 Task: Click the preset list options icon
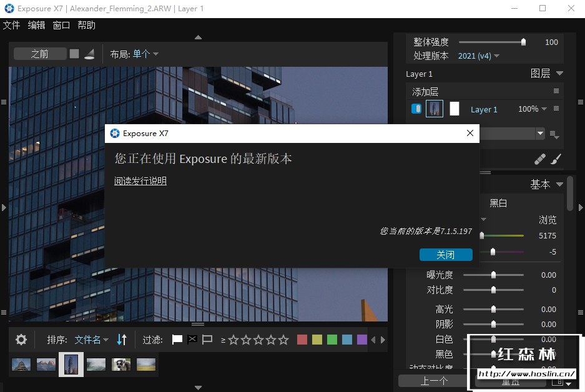554,134
